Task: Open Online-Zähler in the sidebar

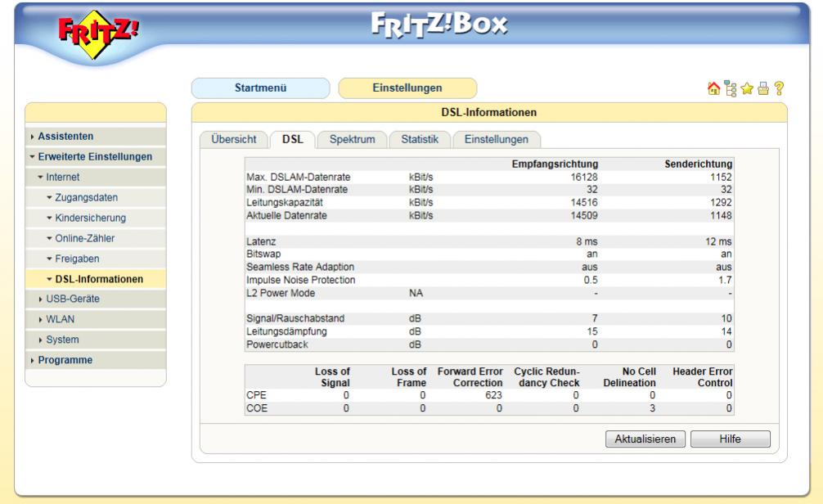Action: pos(84,238)
